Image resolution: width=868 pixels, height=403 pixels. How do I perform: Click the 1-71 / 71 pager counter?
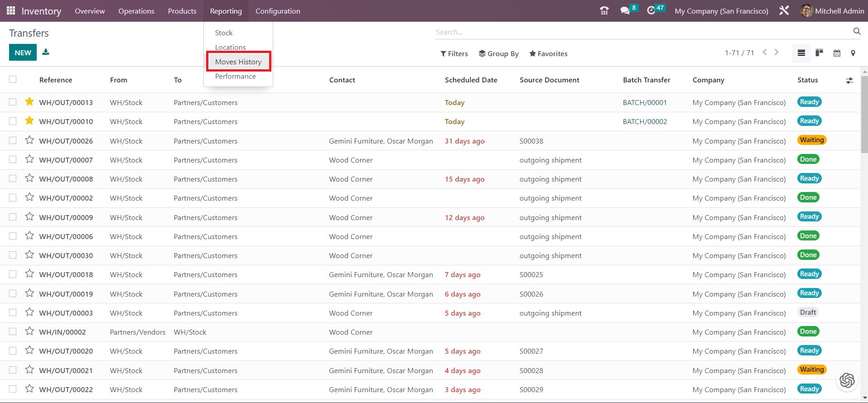pos(739,53)
